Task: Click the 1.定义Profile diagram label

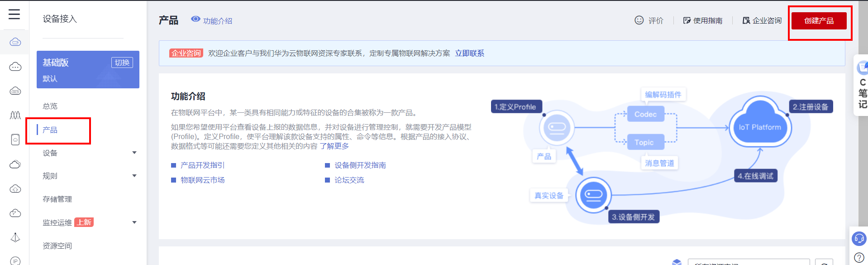Action: coord(516,107)
